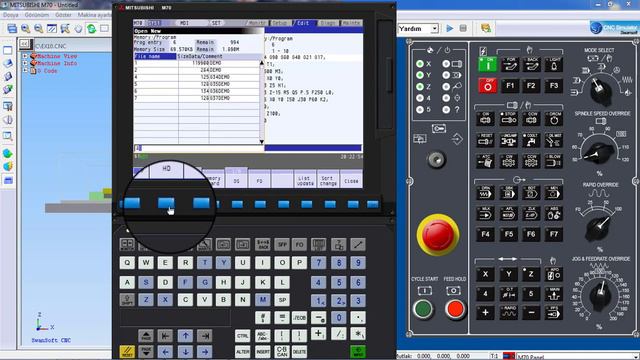Click the green INPUT key on keyboard
This screenshot has height=360, width=640.
358,351
